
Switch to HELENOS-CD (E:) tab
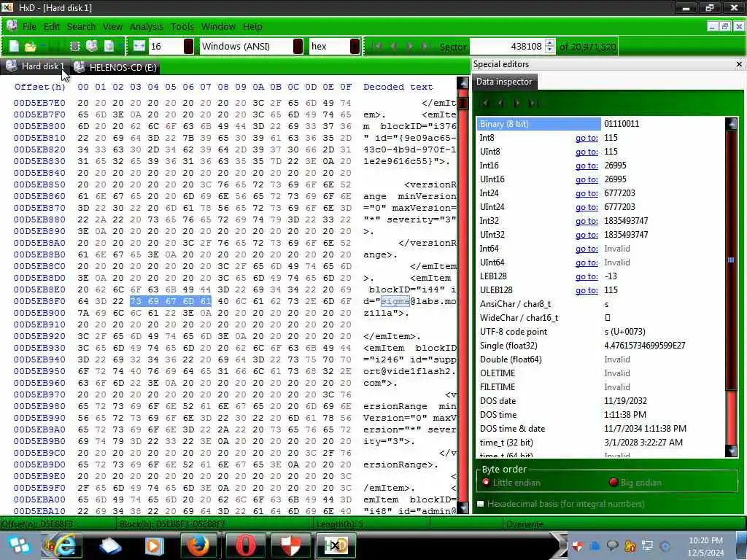[x=115, y=68]
